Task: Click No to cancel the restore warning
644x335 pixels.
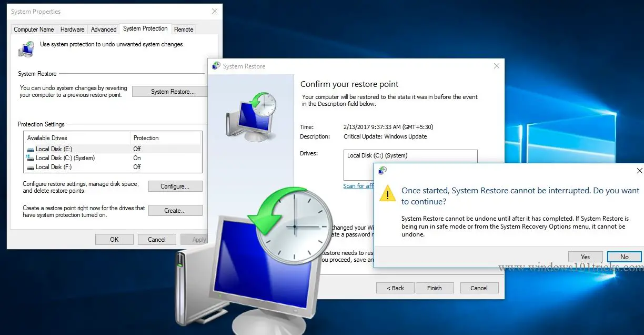Action: tap(624, 257)
